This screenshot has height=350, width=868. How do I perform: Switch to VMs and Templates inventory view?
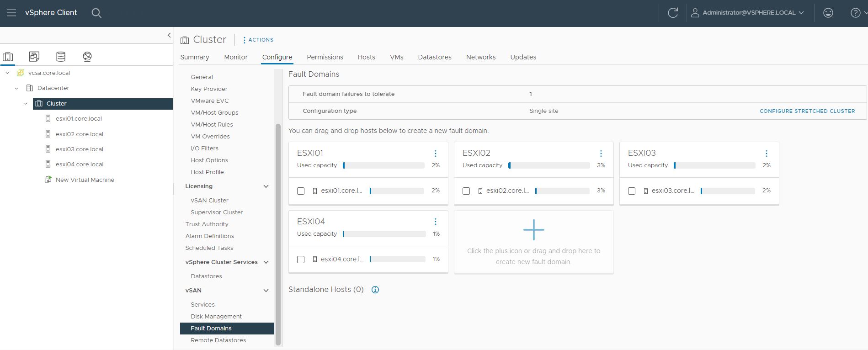34,56
